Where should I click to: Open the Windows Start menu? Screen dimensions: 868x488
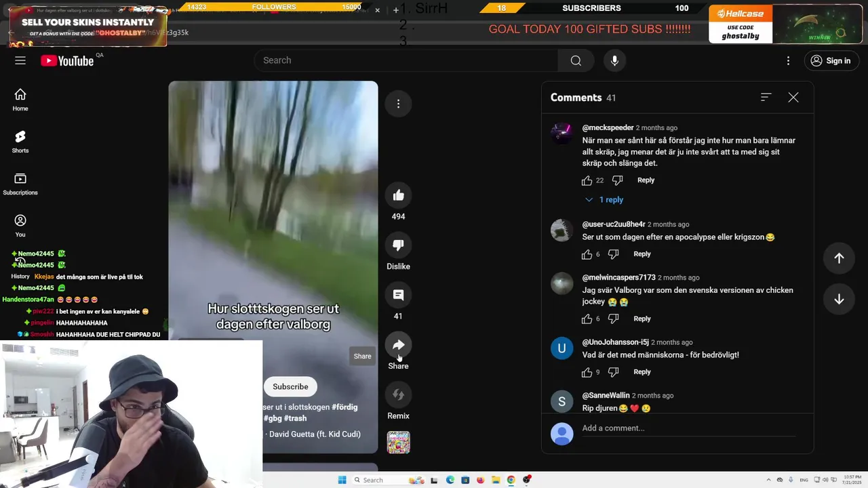(x=342, y=480)
